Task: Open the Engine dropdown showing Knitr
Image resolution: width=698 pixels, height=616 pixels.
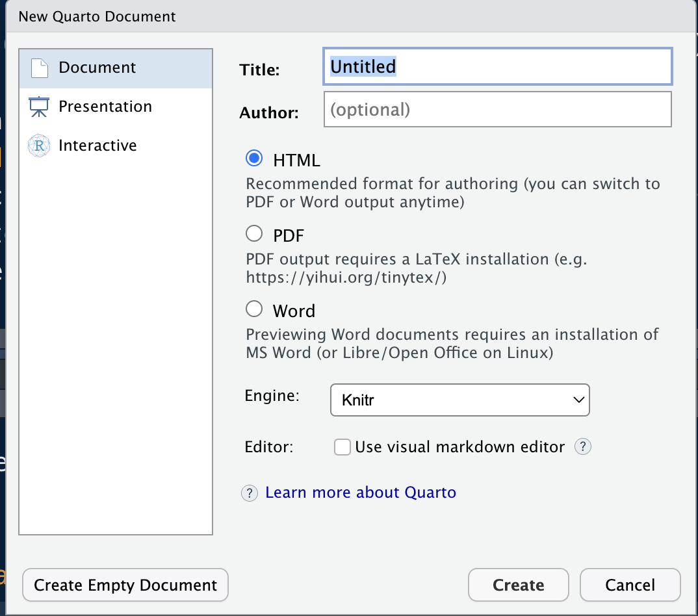Action: pyautogui.click(x=459, y=400)
